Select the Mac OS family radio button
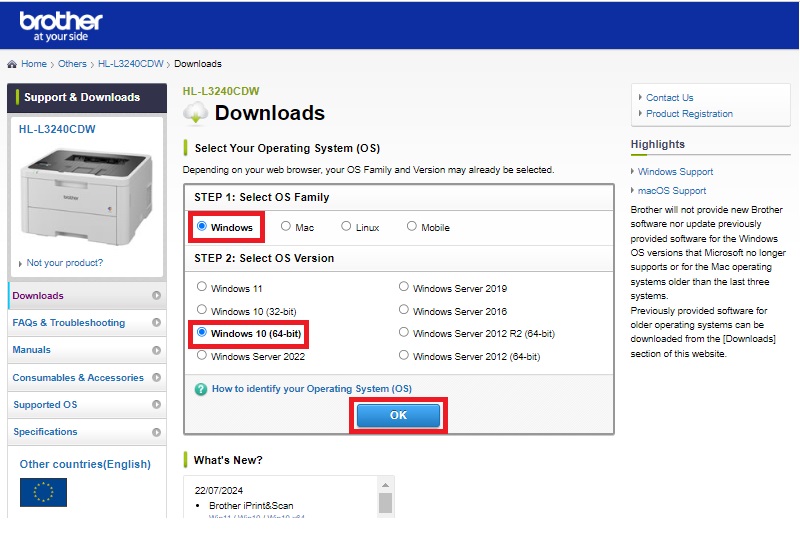800x553 pixels. pos(286,227)
